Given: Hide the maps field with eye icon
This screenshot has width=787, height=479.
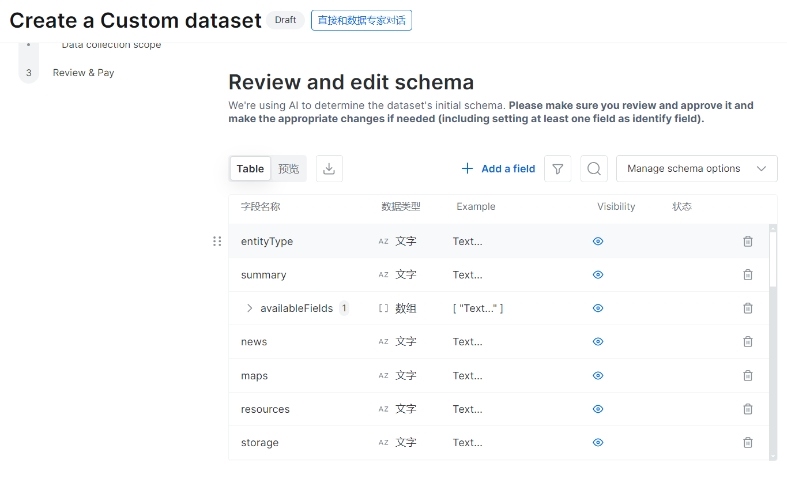Looking at the screenshot, I should 598,376.
